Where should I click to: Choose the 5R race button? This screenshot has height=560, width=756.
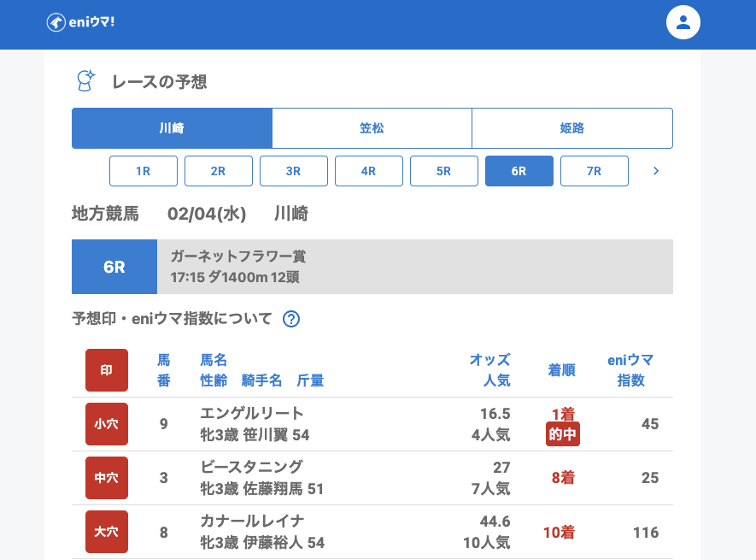coord(444,171)
